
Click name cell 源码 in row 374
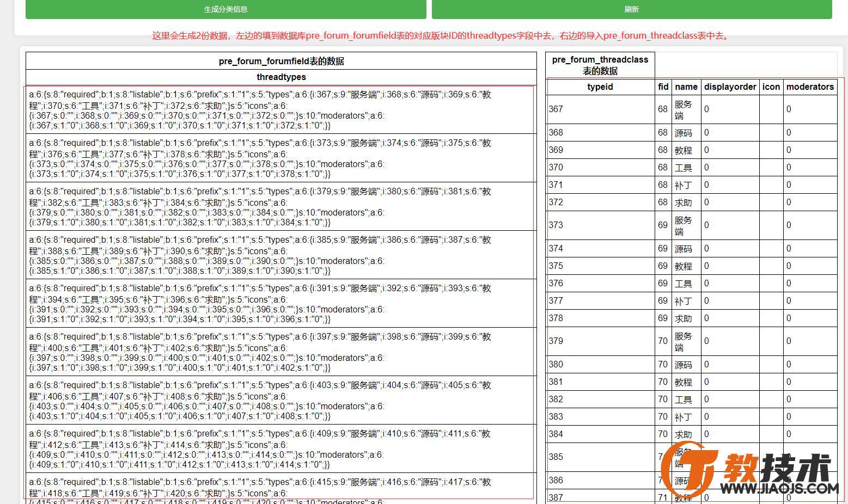(686, 248)
